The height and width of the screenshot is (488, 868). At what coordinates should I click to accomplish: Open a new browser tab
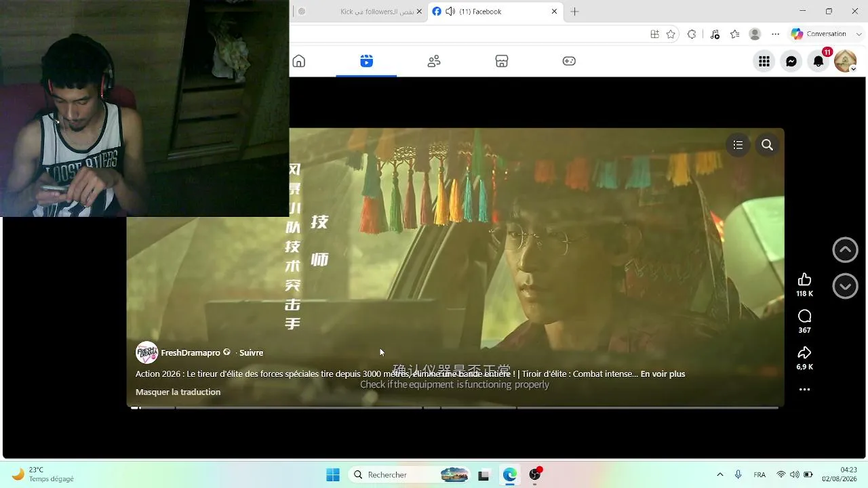[x=574, y=12]
